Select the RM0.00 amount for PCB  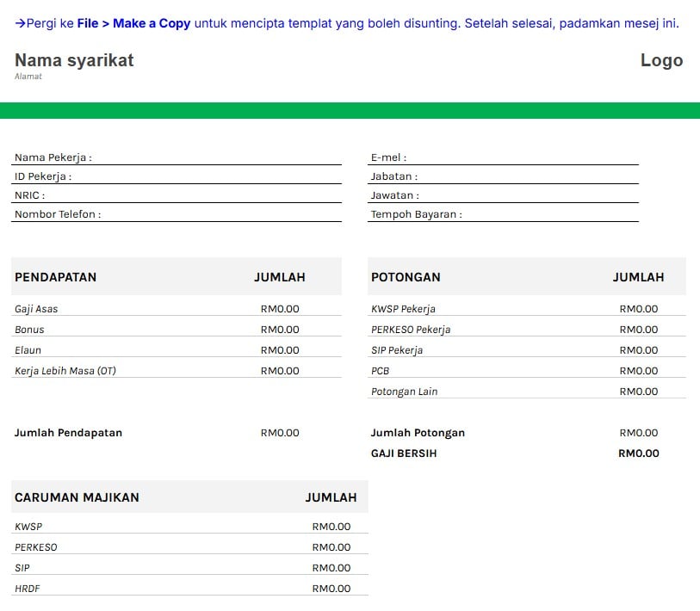point(639,371)
